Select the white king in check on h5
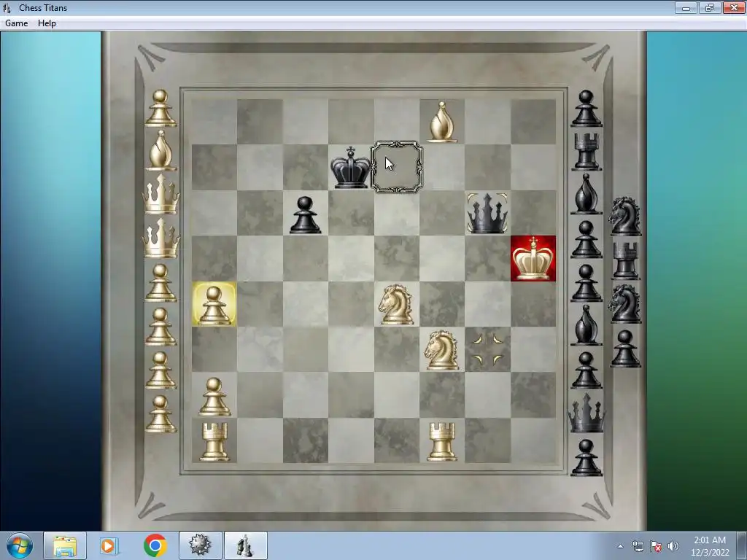Viewport: 747px width, 560px height. coord(533,259)
